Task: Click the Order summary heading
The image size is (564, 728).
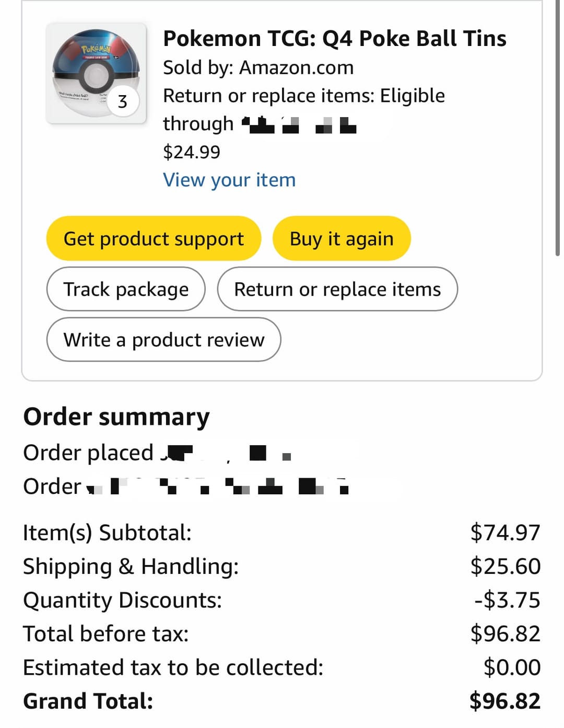Action: 116,417
